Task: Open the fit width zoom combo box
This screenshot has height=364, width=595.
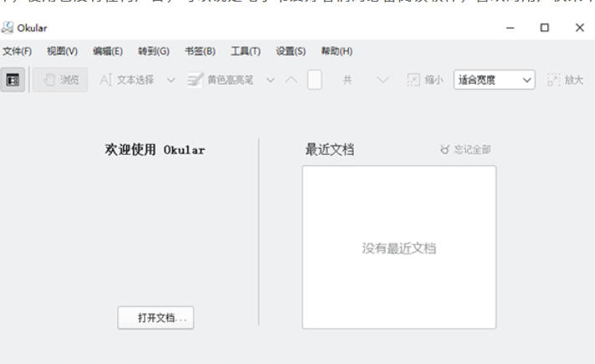Action: pyautogui.click(x=495, y=79)
